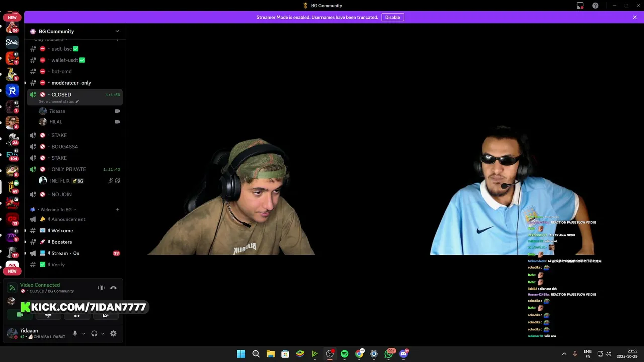Open Discord help icon in title bar
Viewport: 644px width, 362px height.
point(595,6)
